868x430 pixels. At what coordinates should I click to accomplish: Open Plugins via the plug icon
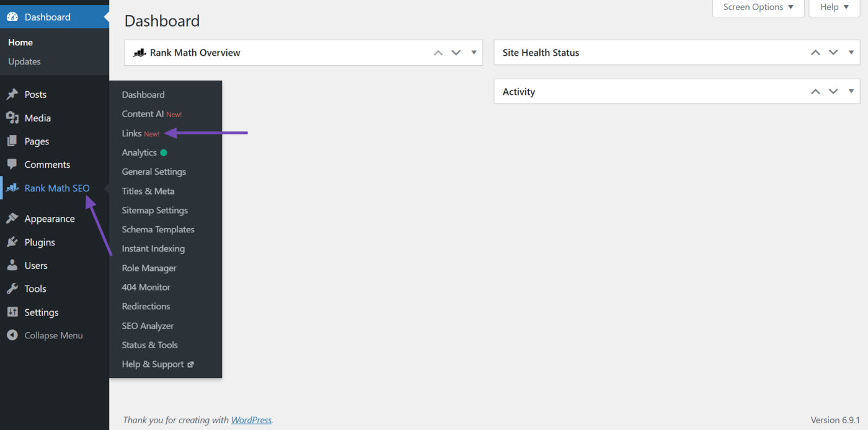pyautogui.click(x=12, y=242)
